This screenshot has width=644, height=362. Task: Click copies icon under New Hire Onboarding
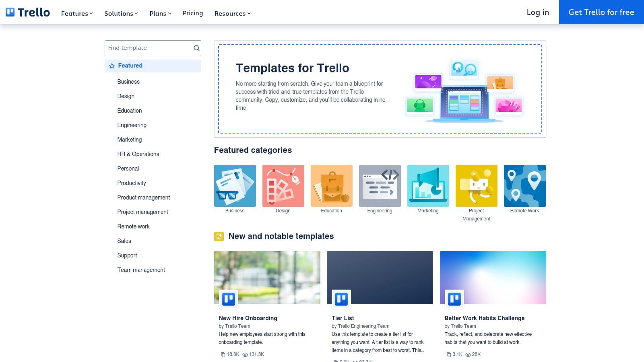click(223, 355)
